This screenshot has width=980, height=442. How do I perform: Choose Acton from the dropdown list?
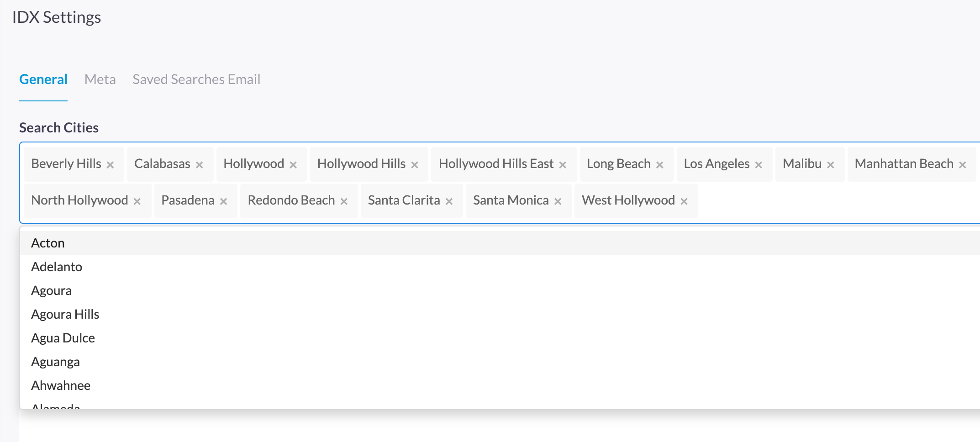tap(48, 243)
